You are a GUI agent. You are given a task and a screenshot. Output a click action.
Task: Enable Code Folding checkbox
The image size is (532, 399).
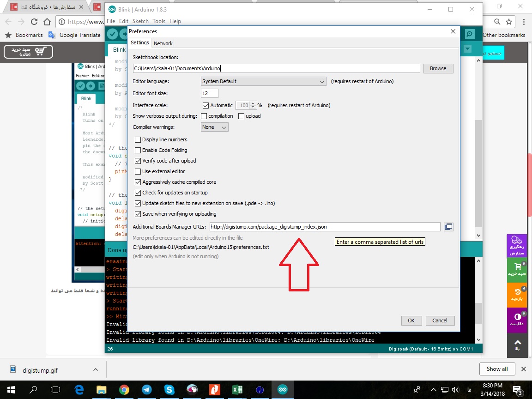(138, 150)
